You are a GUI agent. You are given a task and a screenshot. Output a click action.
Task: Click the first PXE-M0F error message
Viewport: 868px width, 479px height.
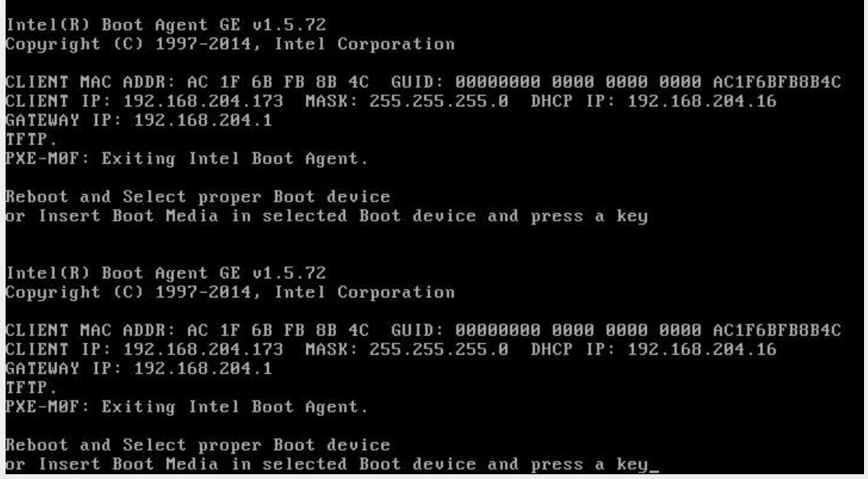(187, 159)
